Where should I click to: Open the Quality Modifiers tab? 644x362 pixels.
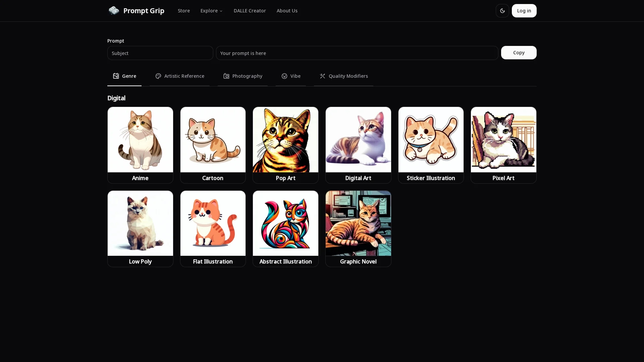click(343, 76)
